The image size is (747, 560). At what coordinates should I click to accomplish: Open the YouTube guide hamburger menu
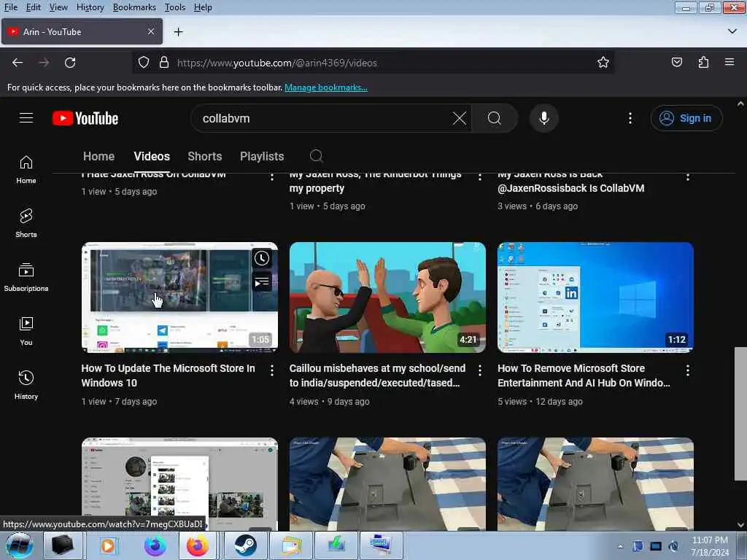pyautogui.click(x=26, y=117)
